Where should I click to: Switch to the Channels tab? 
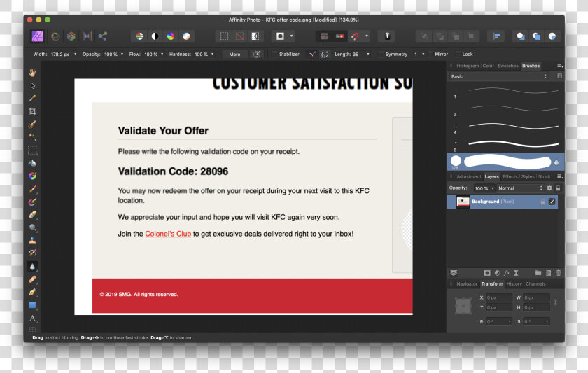pyautogui.click(x=535, y=284)
